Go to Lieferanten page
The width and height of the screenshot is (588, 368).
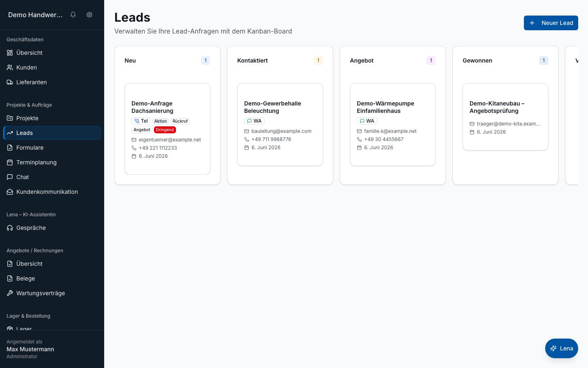(x=52, y=82)
